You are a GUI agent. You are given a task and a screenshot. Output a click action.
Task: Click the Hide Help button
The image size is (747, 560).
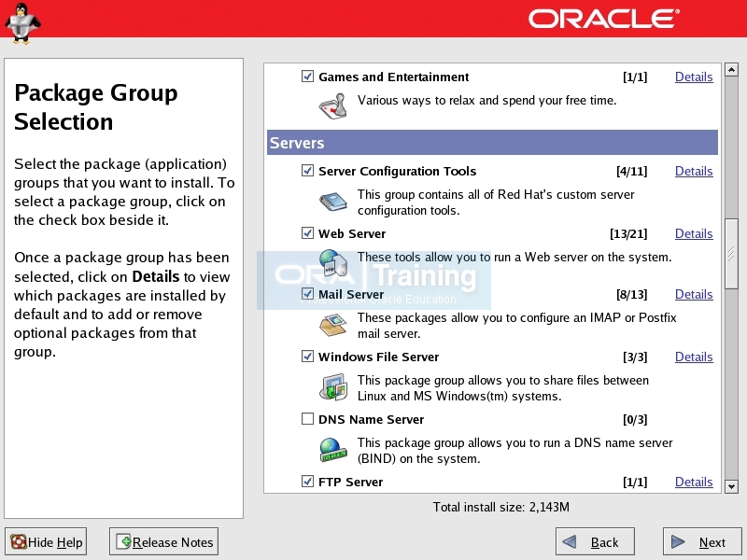tap(46, 542)
